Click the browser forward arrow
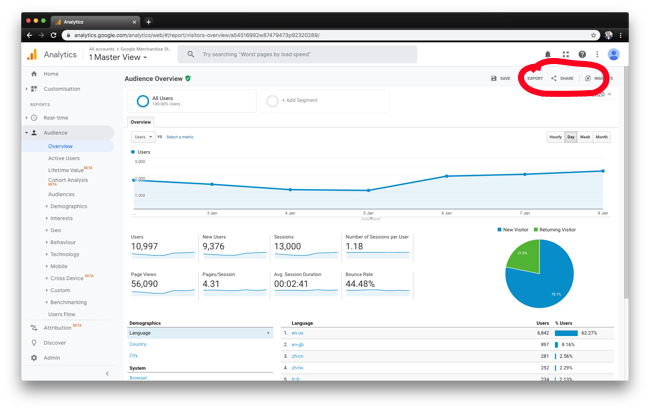The height and width of the screenshot is (410, 650). [41, 35]
